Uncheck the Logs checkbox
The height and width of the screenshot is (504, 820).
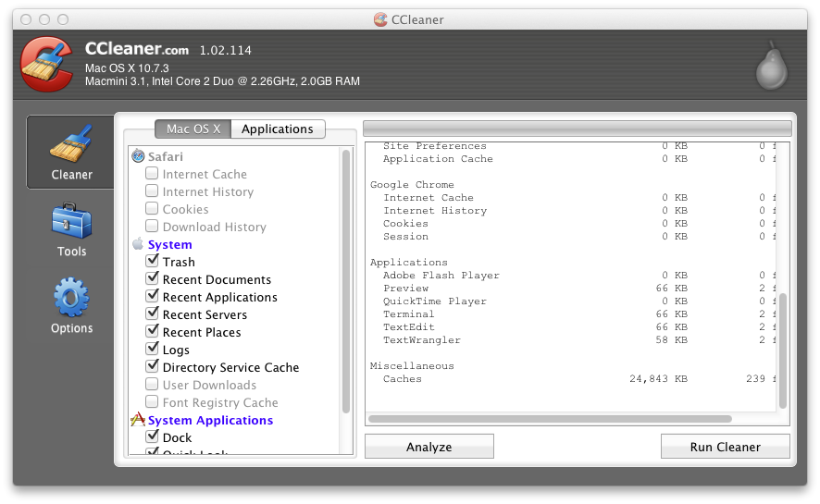click(x=152, y=349)
